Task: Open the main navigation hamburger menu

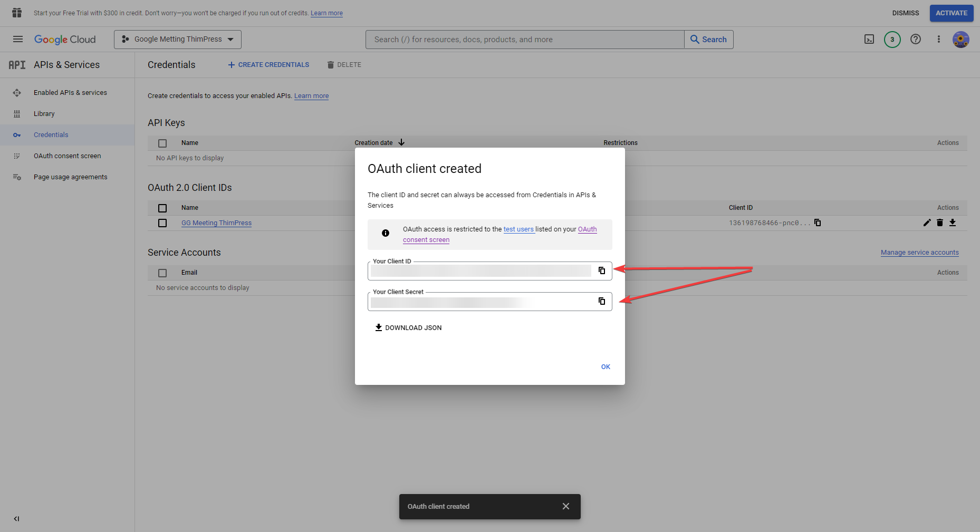Action: click(18, 39)
